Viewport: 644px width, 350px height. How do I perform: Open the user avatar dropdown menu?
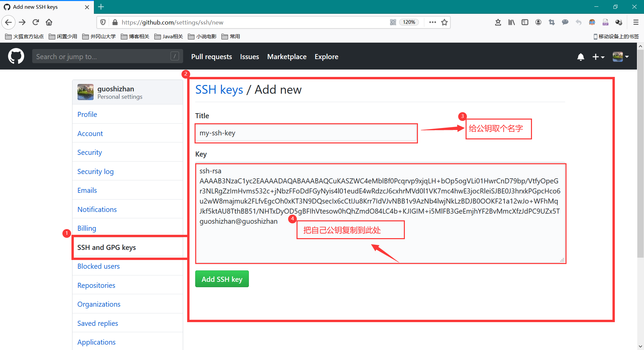coord(621,57)
